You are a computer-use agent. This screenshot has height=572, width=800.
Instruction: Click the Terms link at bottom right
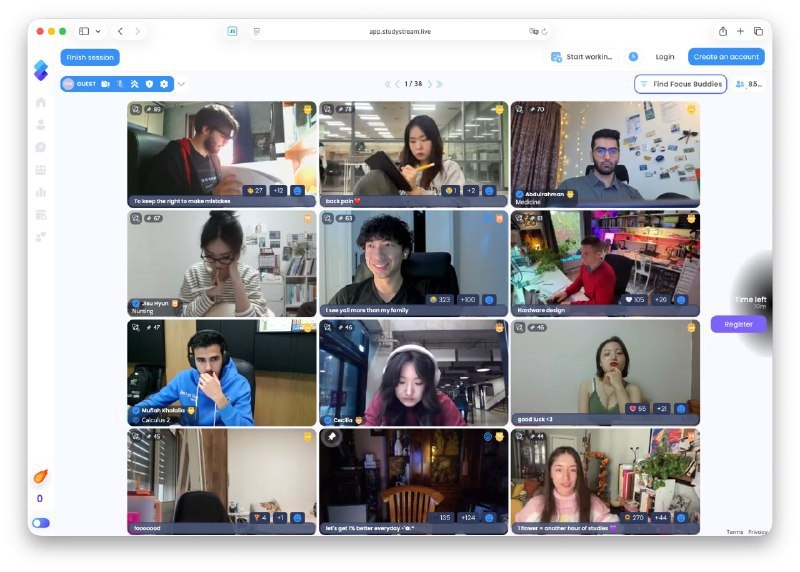(735, 532)
